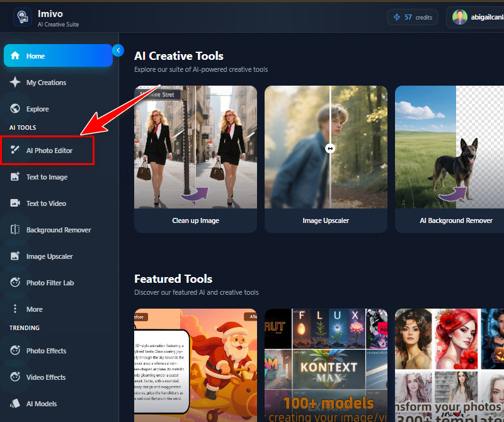Click the Imivo brand name text
This screenshot has height=422, width=504.
50,13
